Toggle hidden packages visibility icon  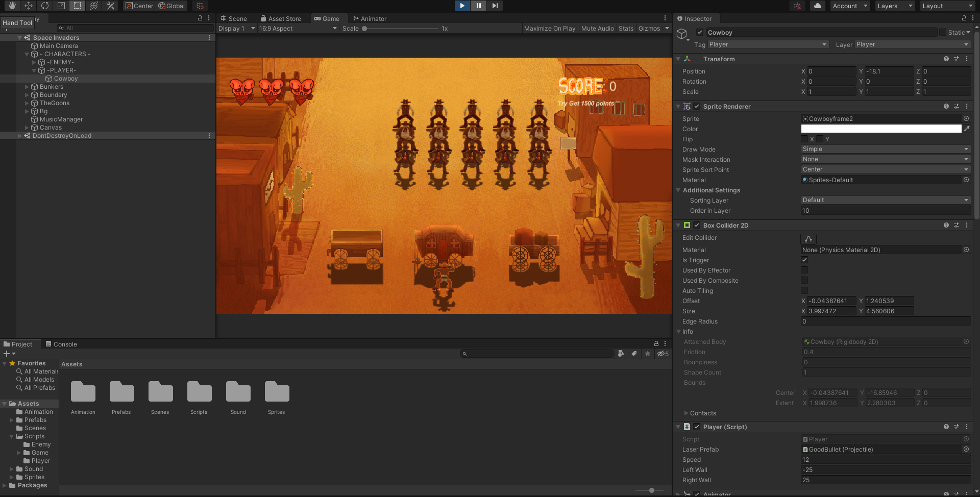tap(663, 354)
